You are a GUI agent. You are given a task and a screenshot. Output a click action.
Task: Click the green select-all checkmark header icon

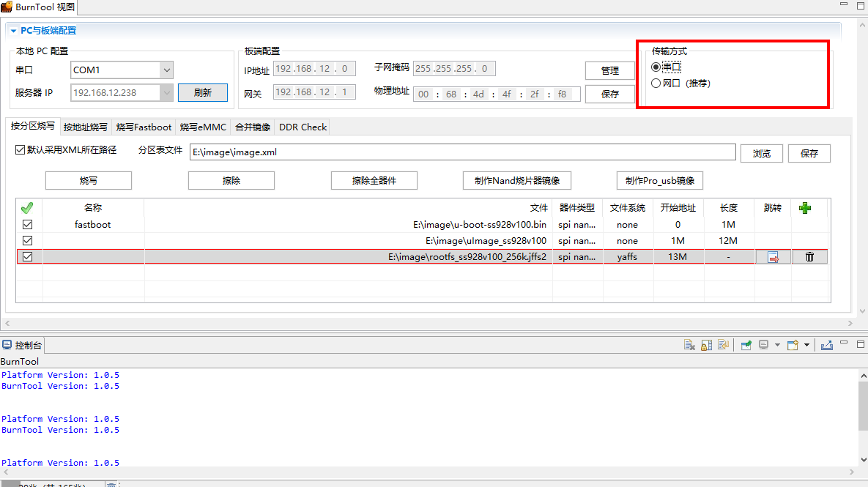pos(28,208)
